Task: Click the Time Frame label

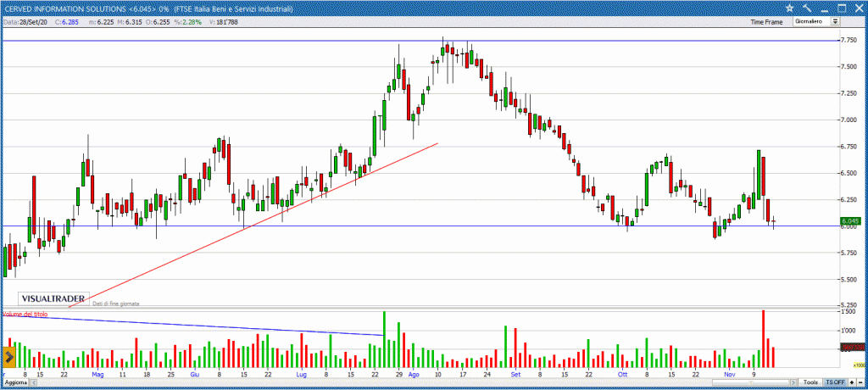Action: 766,22
